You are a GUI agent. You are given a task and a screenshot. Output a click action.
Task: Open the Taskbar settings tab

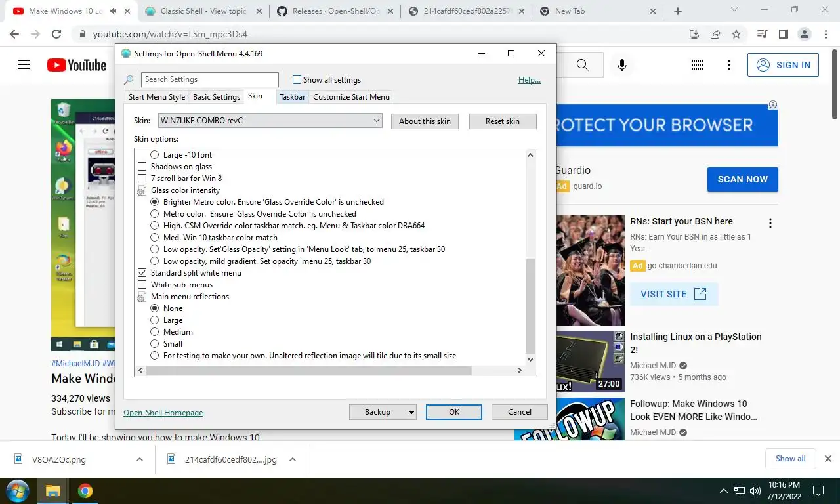point(292,97)
